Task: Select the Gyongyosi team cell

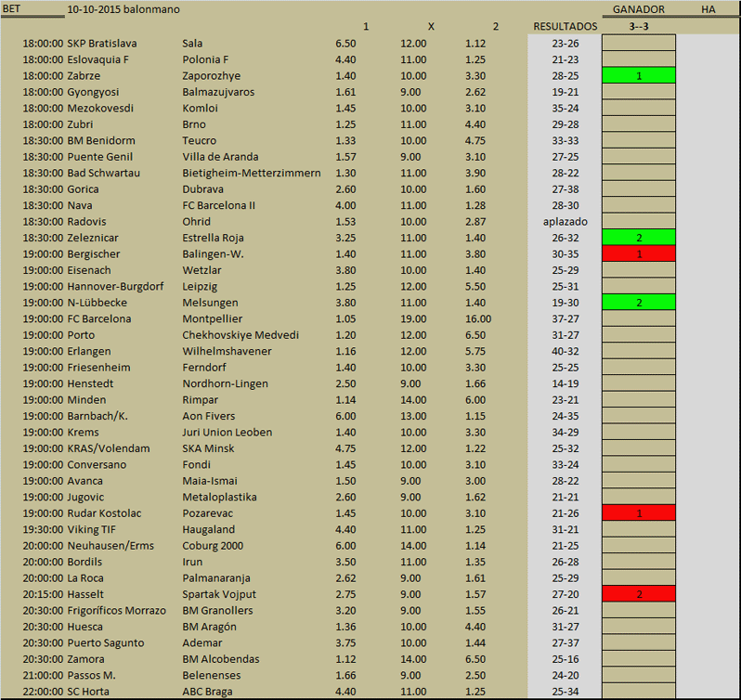Action: (x=93, y=92)
